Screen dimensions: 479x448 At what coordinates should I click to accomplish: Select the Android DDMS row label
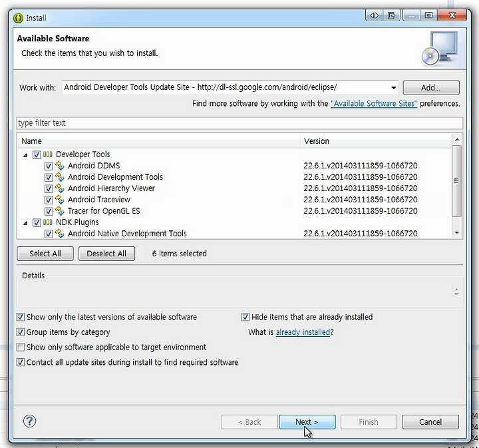(x=94, y=166)
